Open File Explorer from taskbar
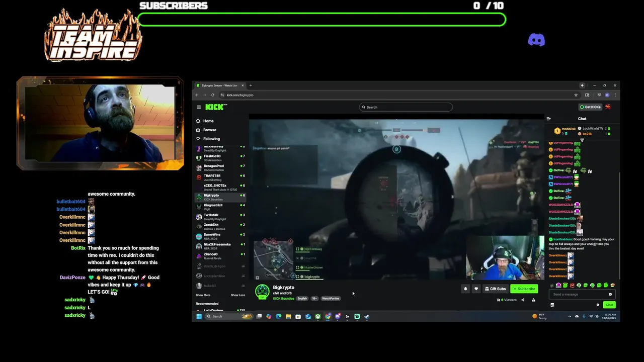 tap(288, 316)
